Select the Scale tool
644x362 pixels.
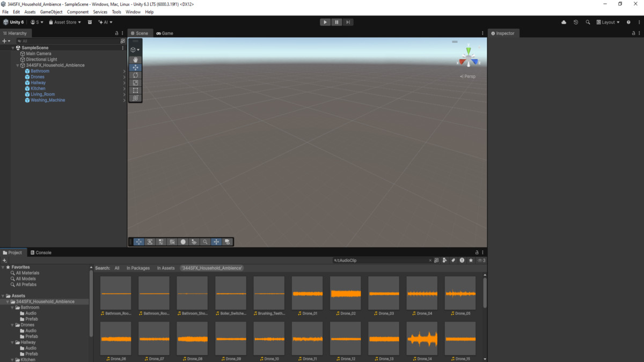point(135,83)
